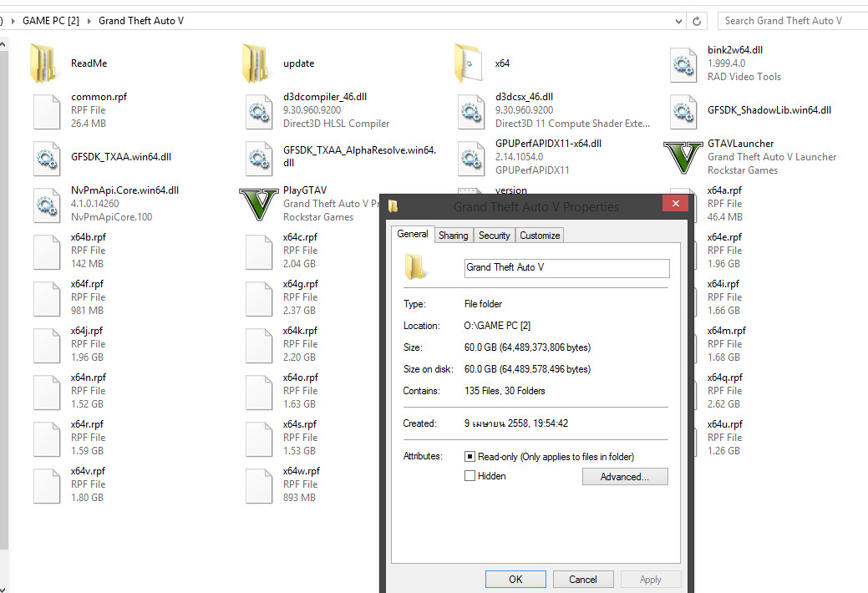Click OK in the Properties dialog
This screenshot has height=593, width=868.
(515, 579)
